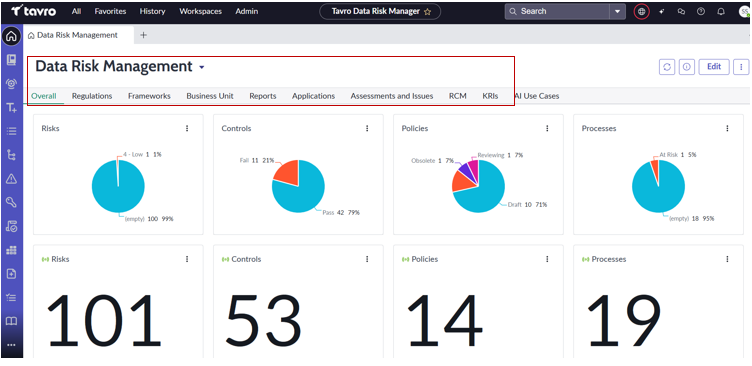Switch to the RCM tab
Viewport: 752px width, 366px height.
tap(458, 96)
